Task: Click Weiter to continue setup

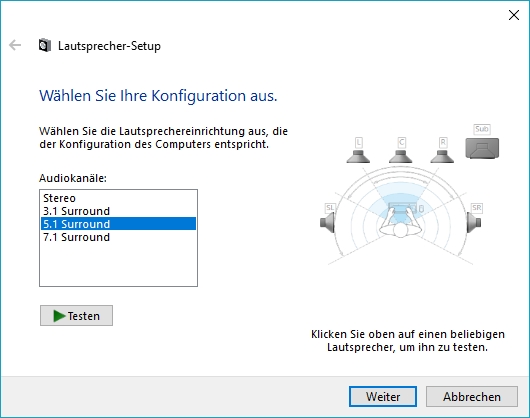Action: (x=383, y=396)
